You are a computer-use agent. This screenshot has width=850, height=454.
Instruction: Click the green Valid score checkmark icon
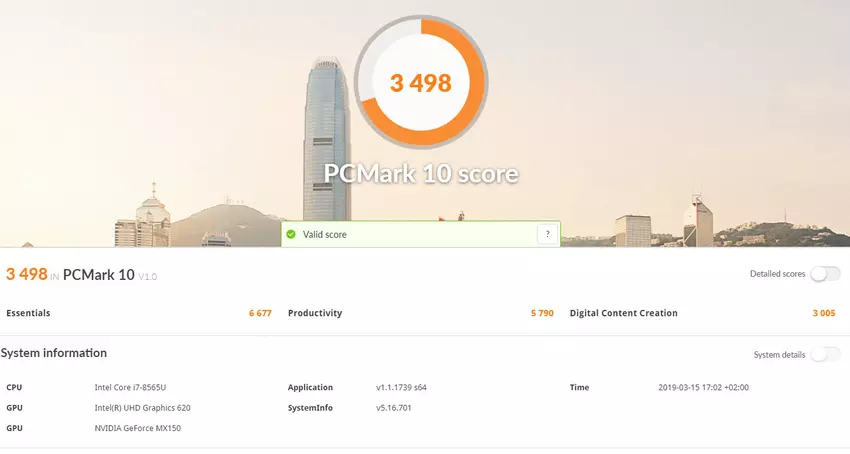click(x=291, y=234)
